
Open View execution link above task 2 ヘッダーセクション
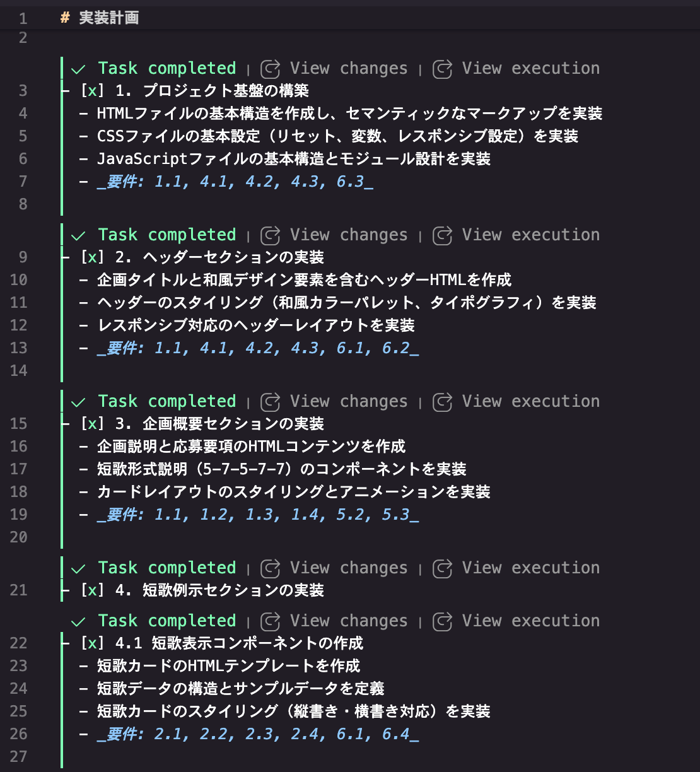click(531, 235)
